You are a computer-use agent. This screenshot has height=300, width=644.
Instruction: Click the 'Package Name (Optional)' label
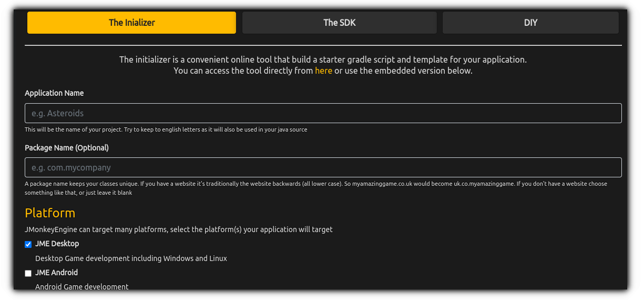[x=67, y=148]
